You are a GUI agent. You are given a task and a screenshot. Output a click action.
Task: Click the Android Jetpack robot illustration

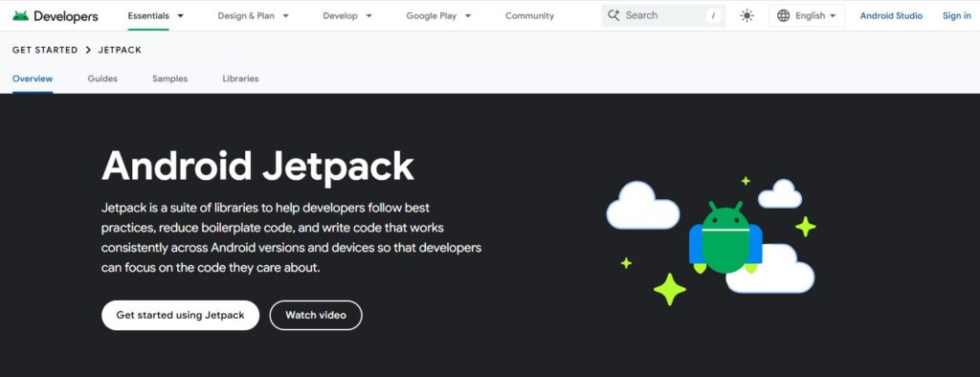point(725,237)
